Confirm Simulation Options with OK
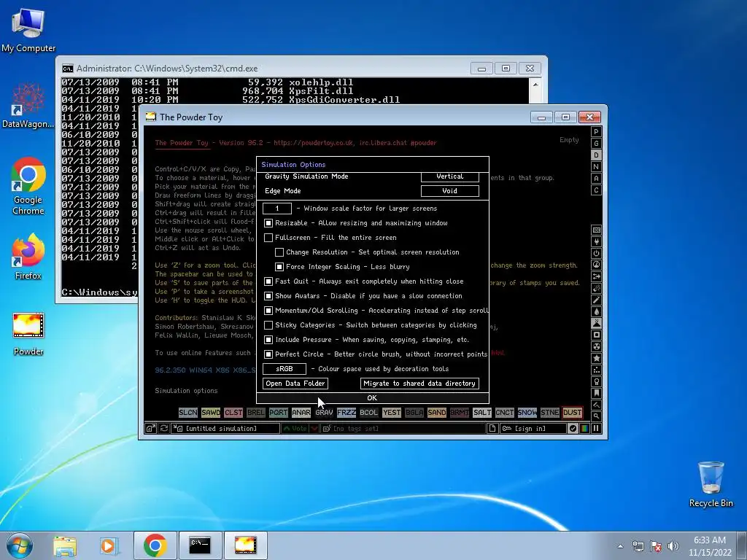The width and height of the screenshot is (747, 560). pos(373,398)
